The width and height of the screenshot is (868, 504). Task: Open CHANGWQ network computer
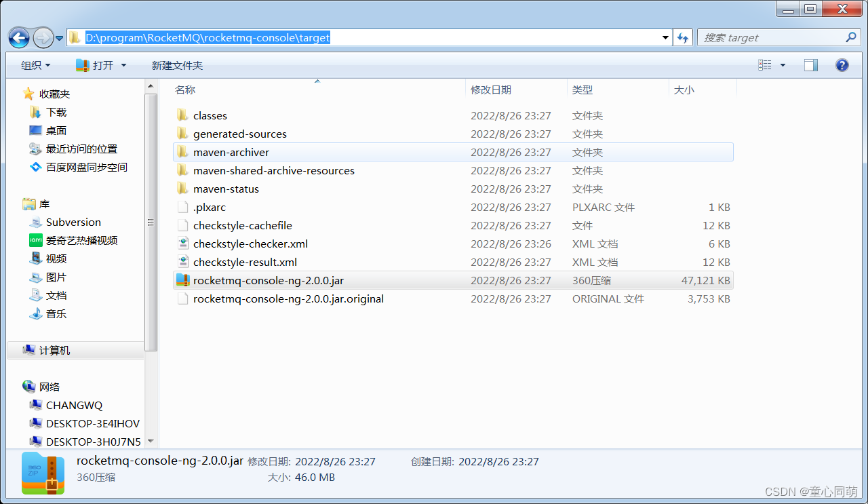coord(74,405)
